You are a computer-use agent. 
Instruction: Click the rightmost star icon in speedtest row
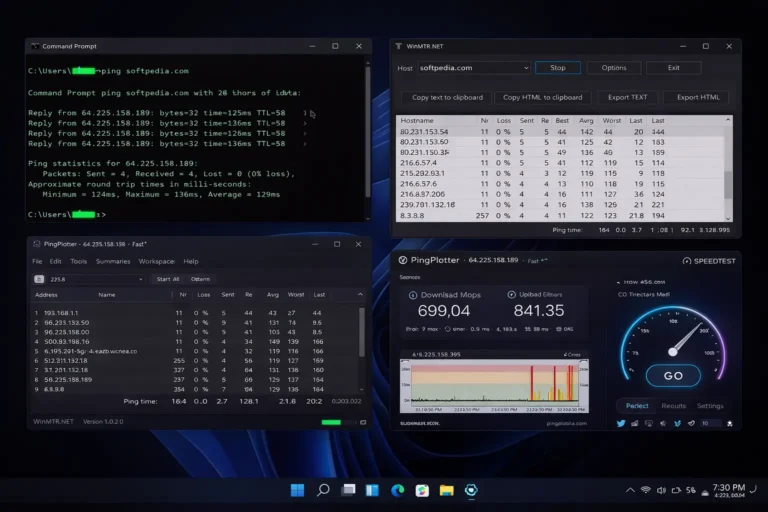coord(729,423)
